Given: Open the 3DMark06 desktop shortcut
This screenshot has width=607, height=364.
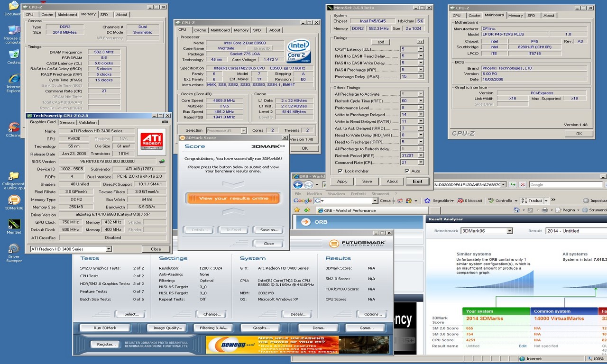Looking at the screenshot, I should click(14, 202).
